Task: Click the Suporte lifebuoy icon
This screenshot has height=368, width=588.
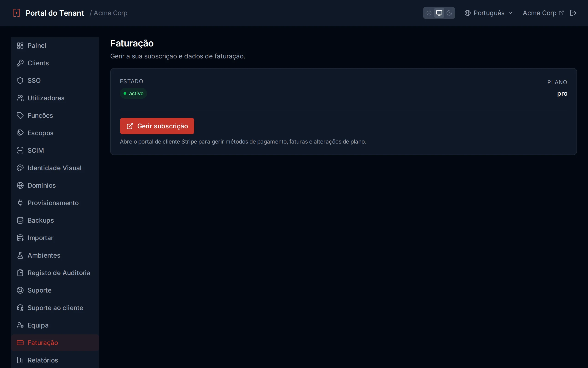Action: (x=20, y=290)
